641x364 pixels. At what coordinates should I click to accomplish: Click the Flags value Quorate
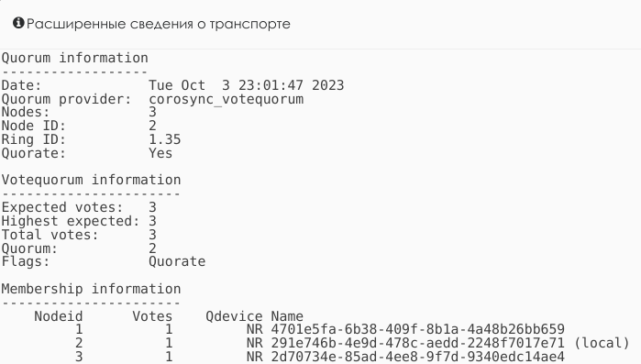(x=177, y=261)
